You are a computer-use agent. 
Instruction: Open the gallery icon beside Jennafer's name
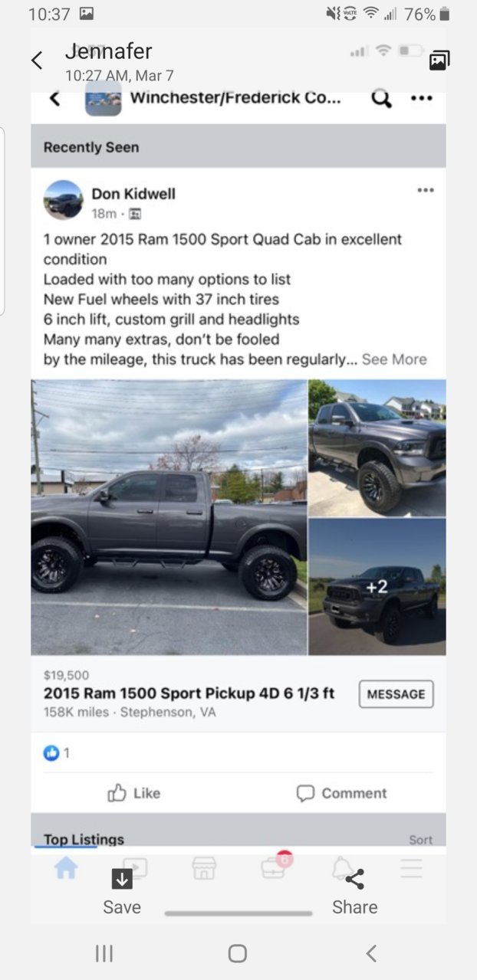tap(439, 61)
